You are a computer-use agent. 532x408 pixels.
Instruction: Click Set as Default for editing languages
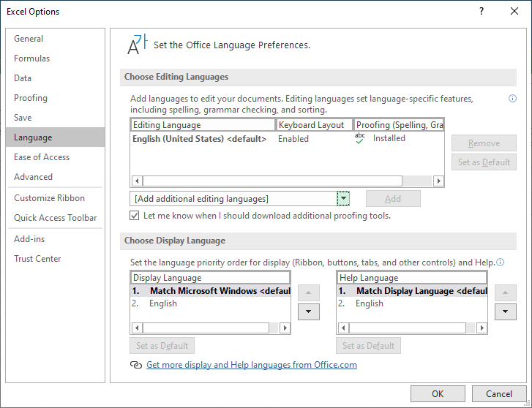click(x=484, y=162)
